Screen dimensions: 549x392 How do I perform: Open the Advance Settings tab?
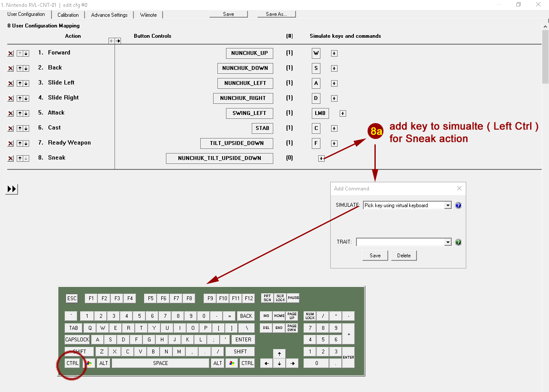[x=109, y=15]
